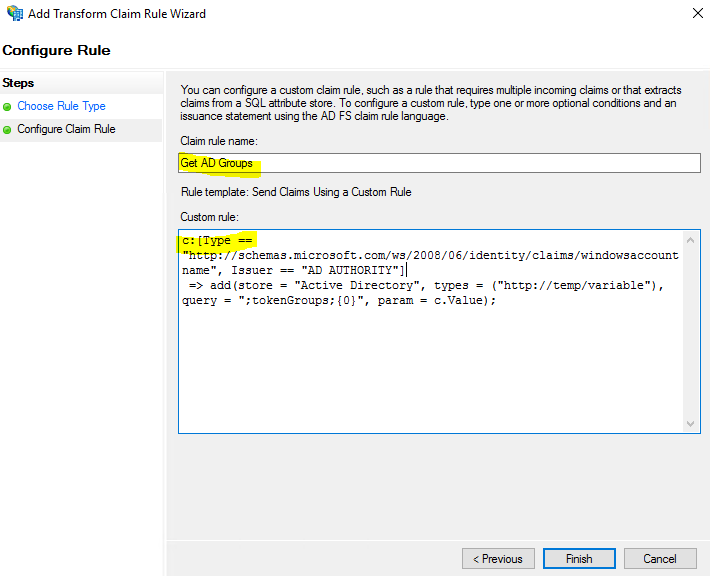Click inside the Custom rule text area
710x576 pixels.
pyautogui.click(x=430, y=370)
